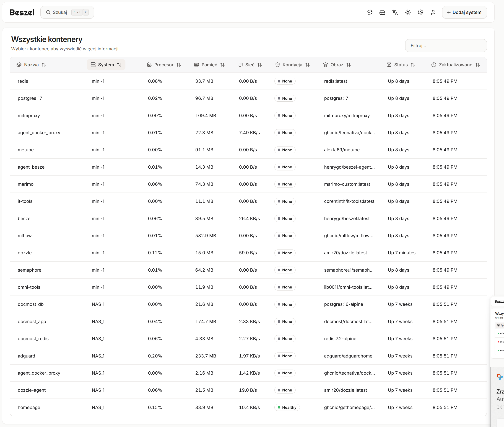The image size is (504, 427).
Task: Click the Dodaj system button
Action: [464, 12]
